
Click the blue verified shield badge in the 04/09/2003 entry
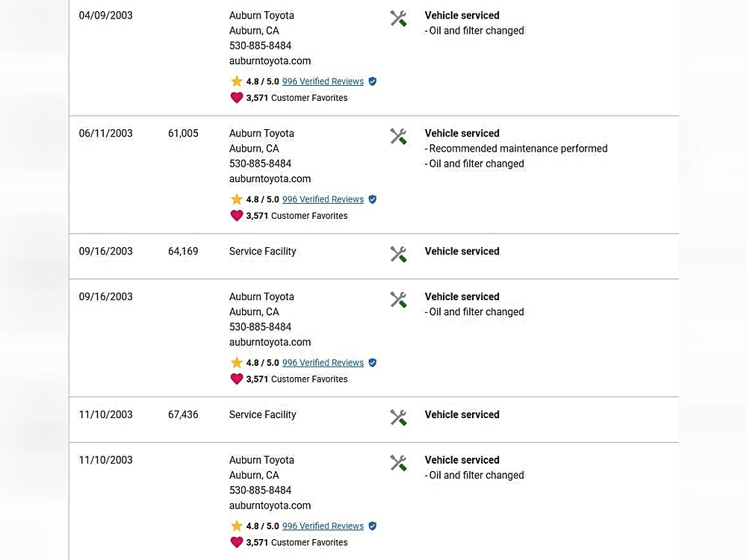(x=373, y=81)
